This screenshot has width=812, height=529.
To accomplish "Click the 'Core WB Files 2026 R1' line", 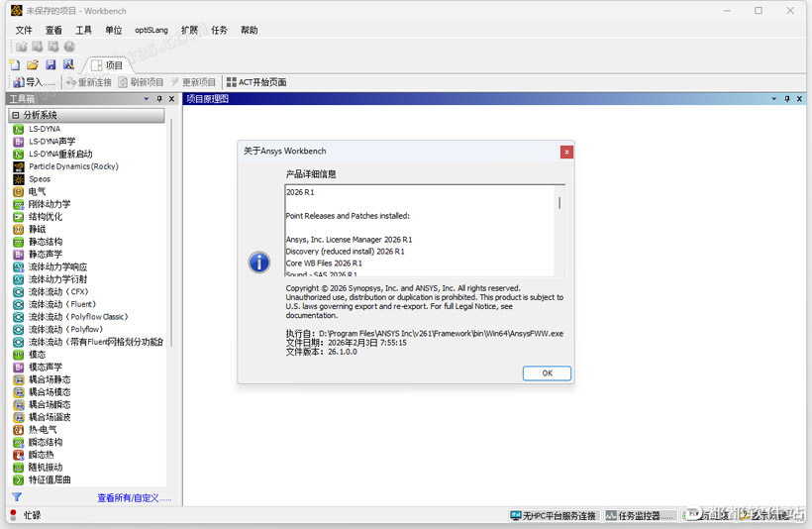I will point(324,264).
